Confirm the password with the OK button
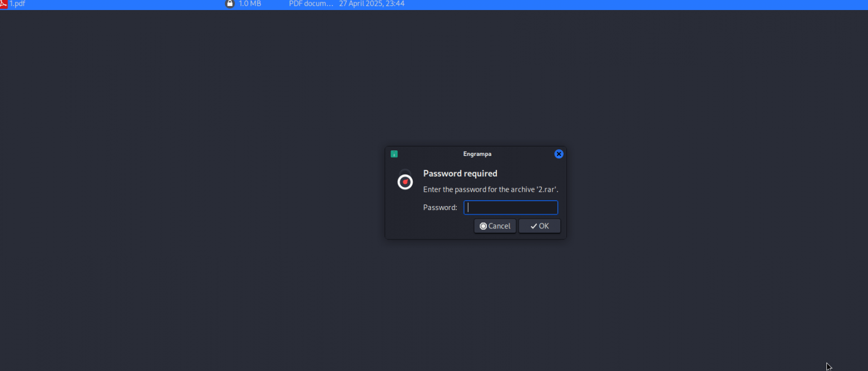The height and width of the screenshot is (371, 868). [x=540, y=226]
